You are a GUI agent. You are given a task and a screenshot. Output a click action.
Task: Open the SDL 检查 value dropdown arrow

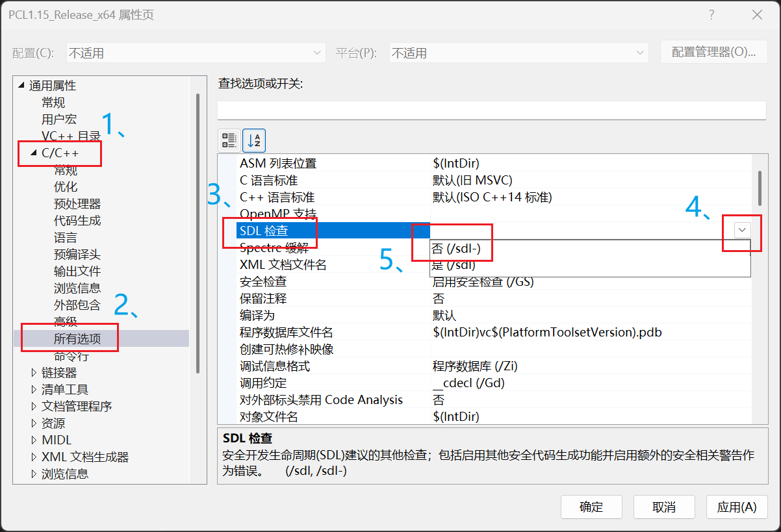pos(742,230)
